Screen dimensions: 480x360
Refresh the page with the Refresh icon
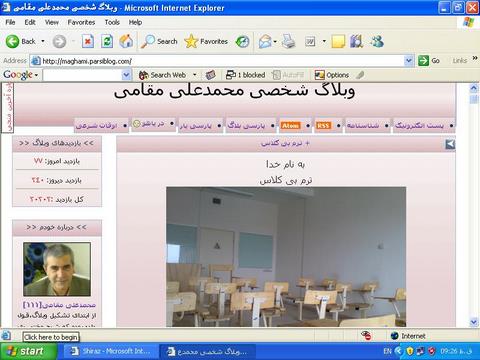tap(107, 41)
